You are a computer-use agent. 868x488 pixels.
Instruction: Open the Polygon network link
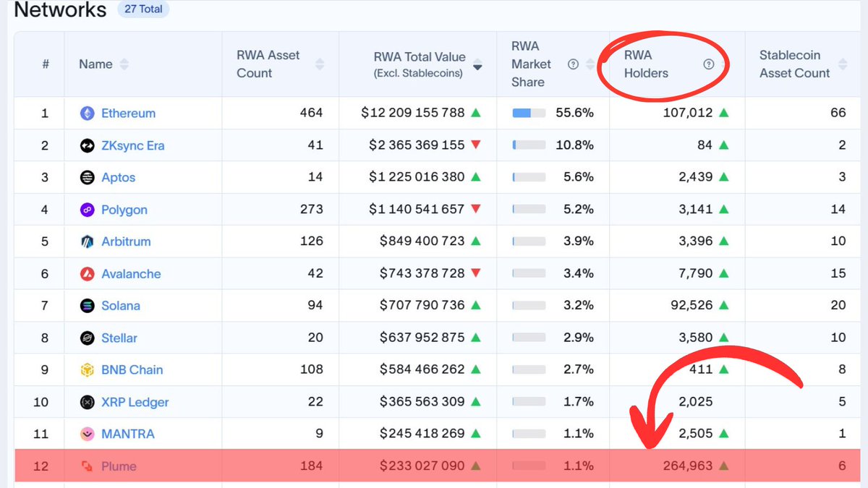coord(124,210)
